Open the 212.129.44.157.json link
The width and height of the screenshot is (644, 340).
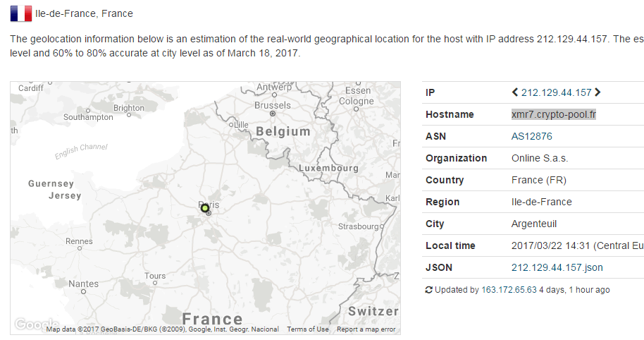(557, 267)
